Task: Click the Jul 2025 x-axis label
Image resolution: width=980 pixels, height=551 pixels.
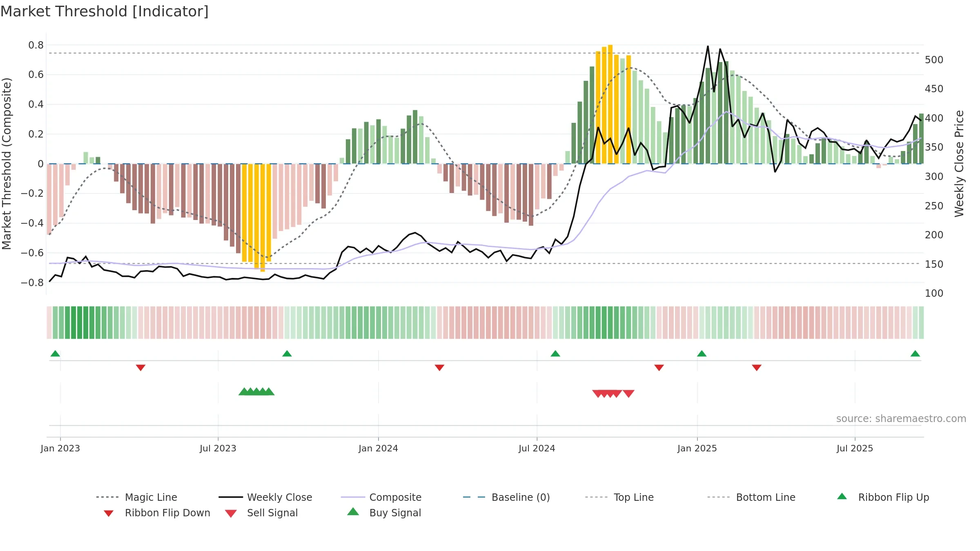Action: (x=855, y=448)
